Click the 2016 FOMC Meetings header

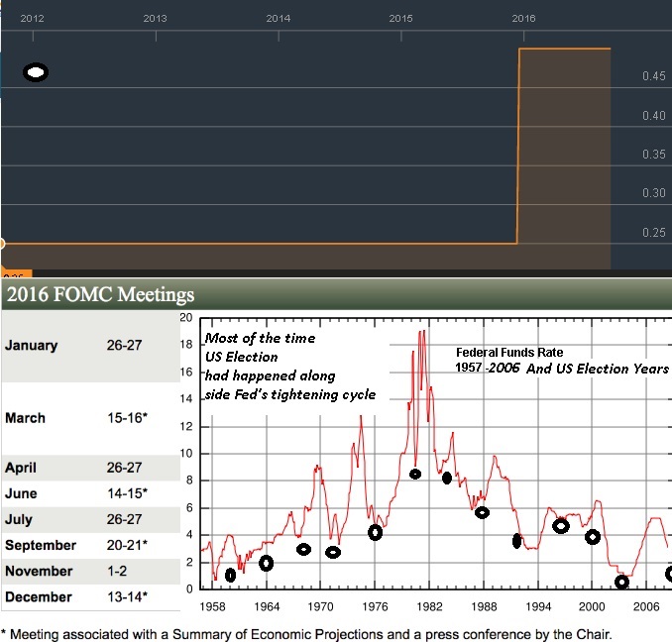(x=101, y=295)
